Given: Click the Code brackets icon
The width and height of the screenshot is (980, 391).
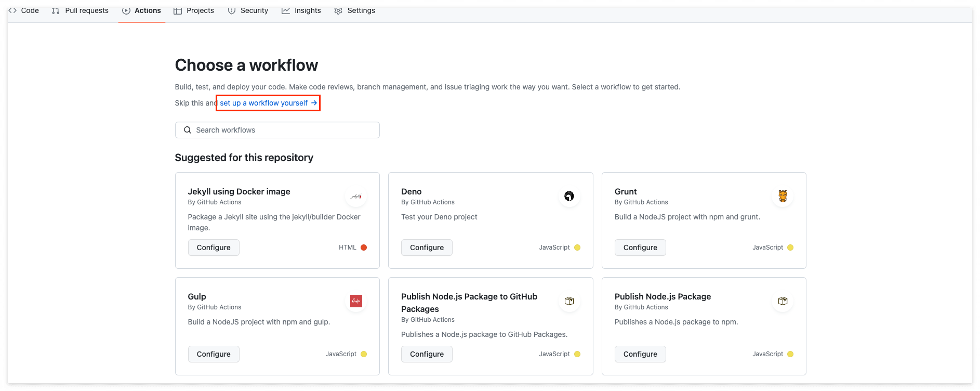Looking at the screenshot, I should (12, 10).
